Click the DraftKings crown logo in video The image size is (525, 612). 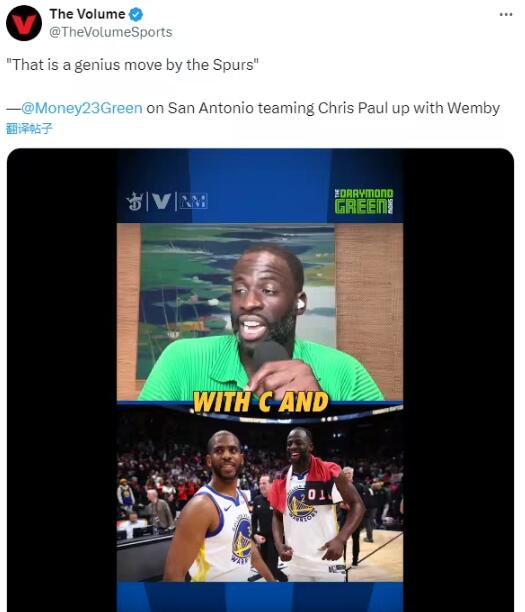135,201
